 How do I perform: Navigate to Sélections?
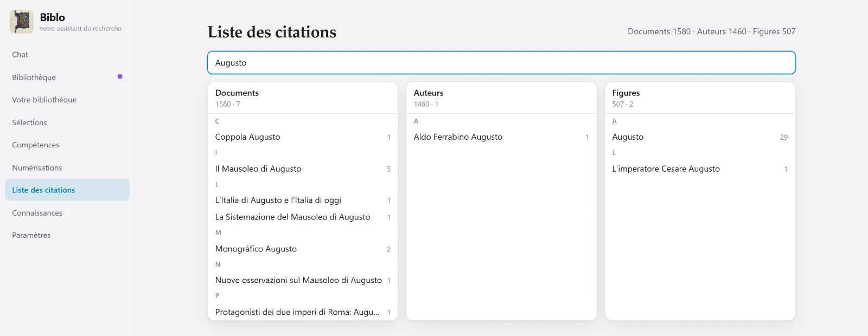pyautogui.click(x=67, y=122)
